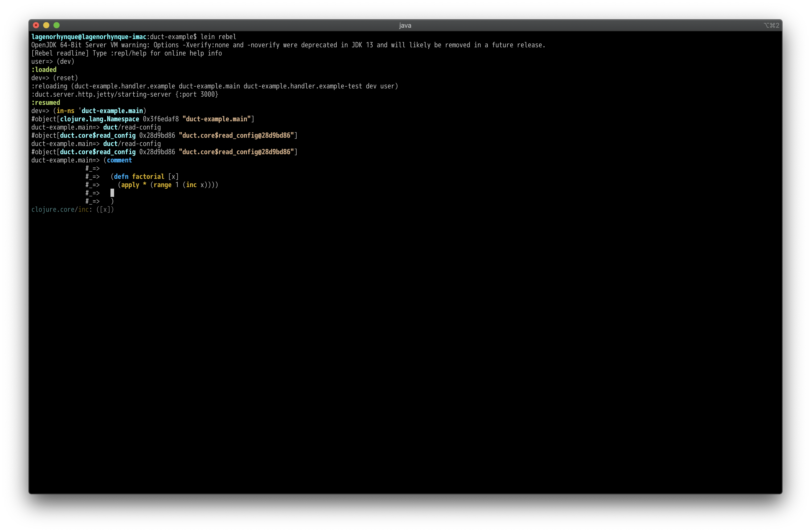Click the 'clojure.lang.Namespace' object text
The height and width of the screenshot is (532, 811).
(x=99, y=119)
